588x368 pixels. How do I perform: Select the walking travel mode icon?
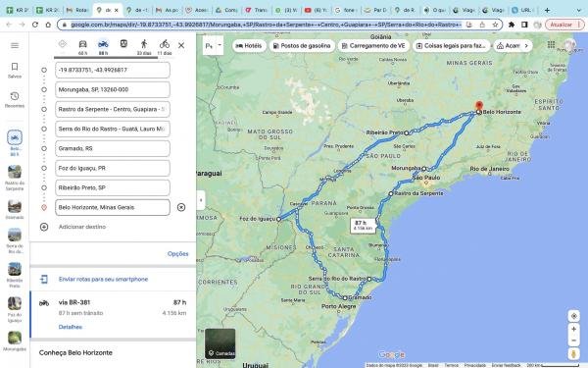click(x=144, y=44)
